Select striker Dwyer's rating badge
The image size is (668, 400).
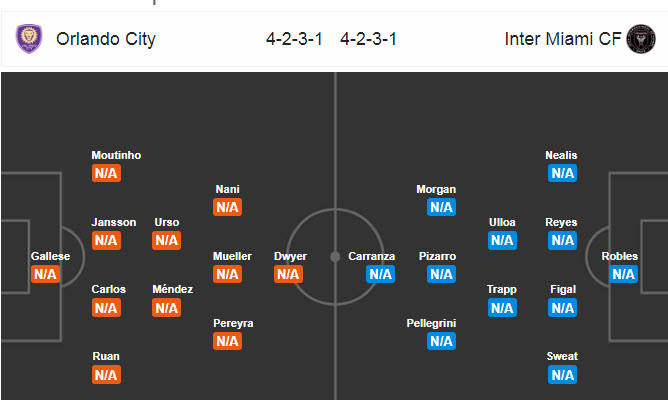pos(289,274)
